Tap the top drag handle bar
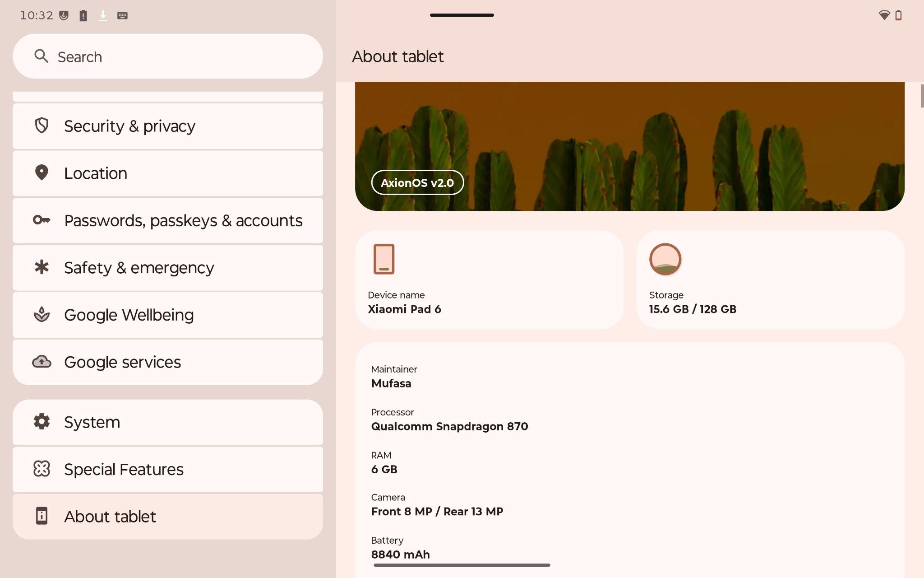 tap(462, 15)
